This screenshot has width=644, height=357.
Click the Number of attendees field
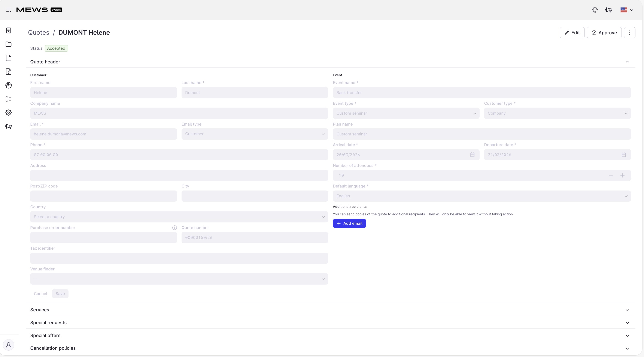pyautogui.click(x=482, y=175)
